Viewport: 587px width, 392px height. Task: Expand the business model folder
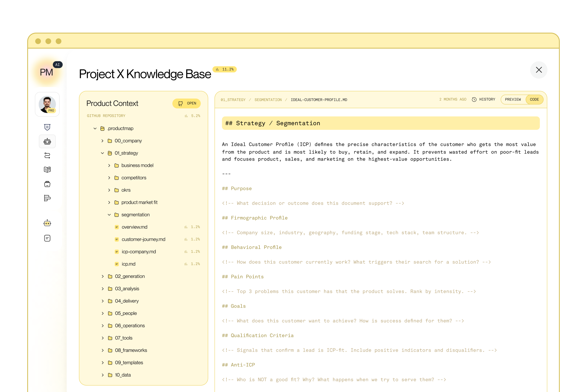coord(109,166)
